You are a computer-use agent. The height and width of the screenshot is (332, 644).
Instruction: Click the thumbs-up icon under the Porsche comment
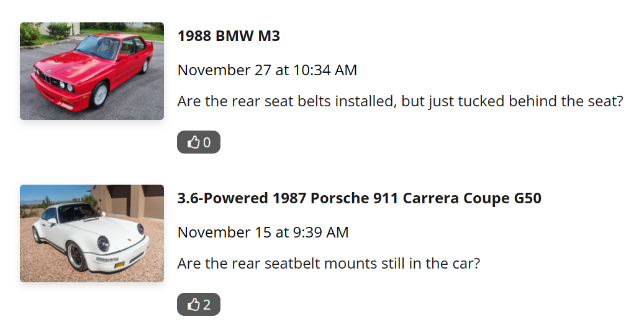coord(194,305)
